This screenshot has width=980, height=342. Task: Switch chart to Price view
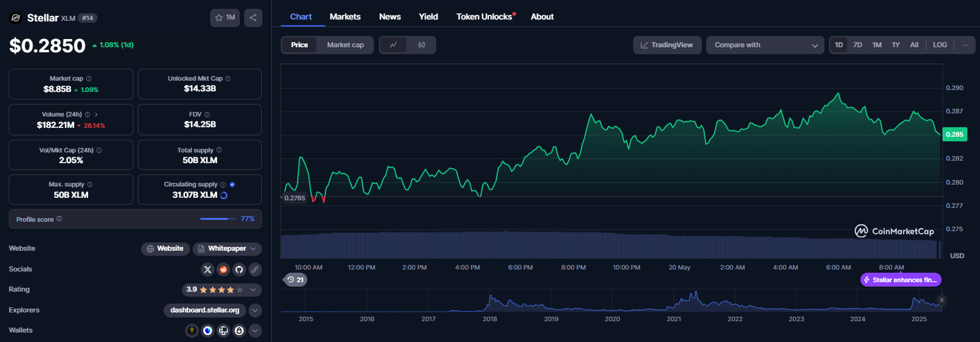click(x=300, y=45)
